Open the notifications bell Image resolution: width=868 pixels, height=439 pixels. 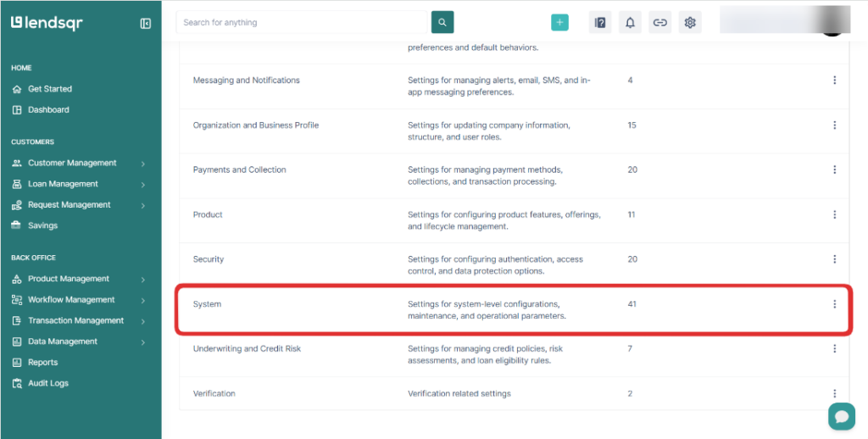(x=630, y=22)
